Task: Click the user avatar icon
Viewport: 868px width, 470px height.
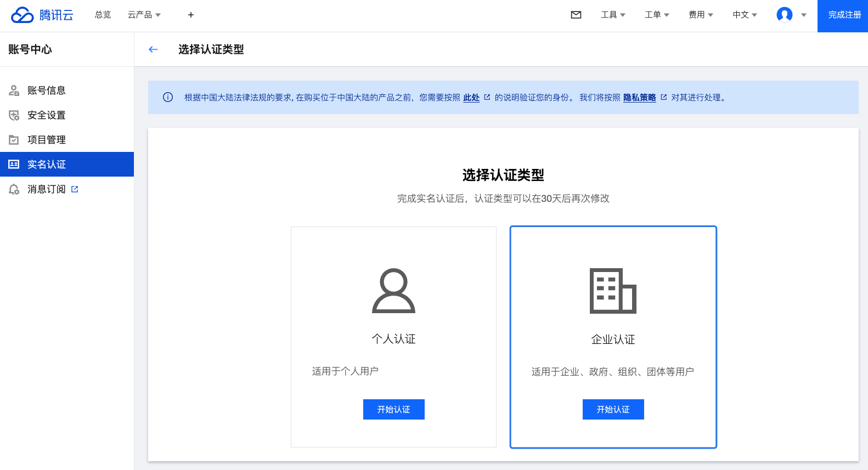Action: (784, 15)
